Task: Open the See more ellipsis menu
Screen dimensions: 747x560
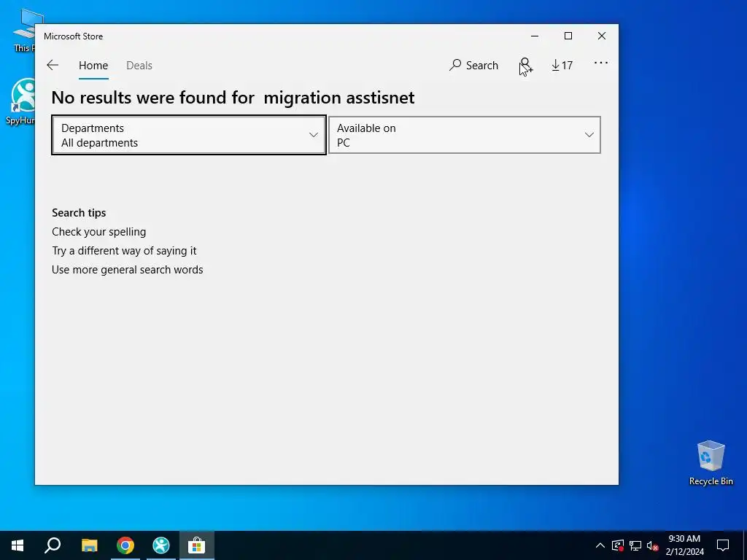Action: click(601, 63)
